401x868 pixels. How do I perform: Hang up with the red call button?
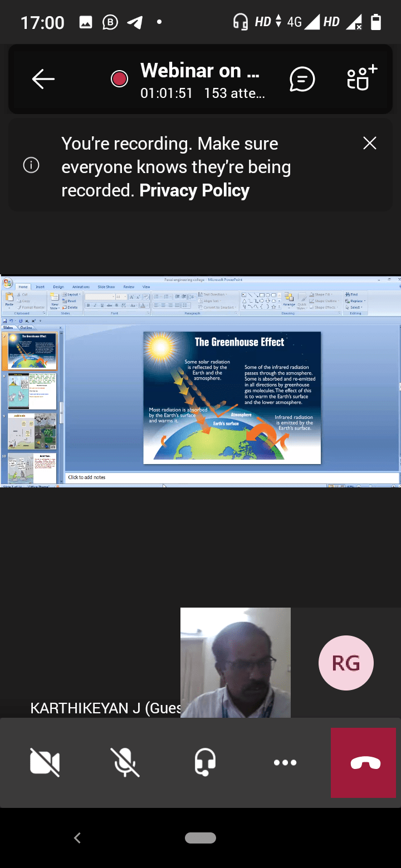[365, 763]
